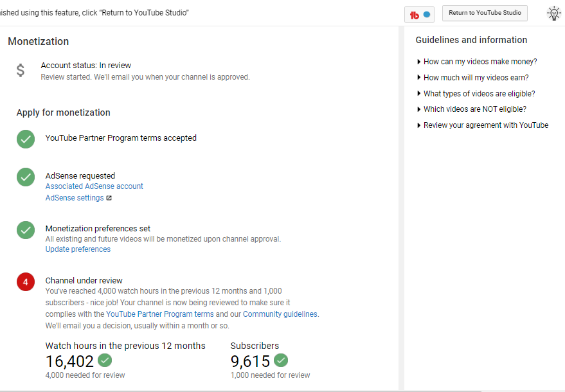
Task: Click the Channel under review heading
Action: click(84, 281)
